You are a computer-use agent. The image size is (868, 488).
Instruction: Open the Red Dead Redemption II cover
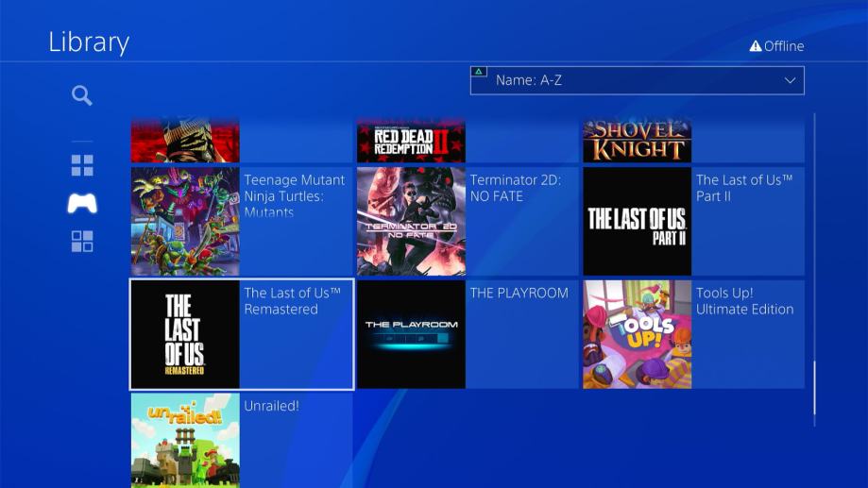tap(411, 140)
